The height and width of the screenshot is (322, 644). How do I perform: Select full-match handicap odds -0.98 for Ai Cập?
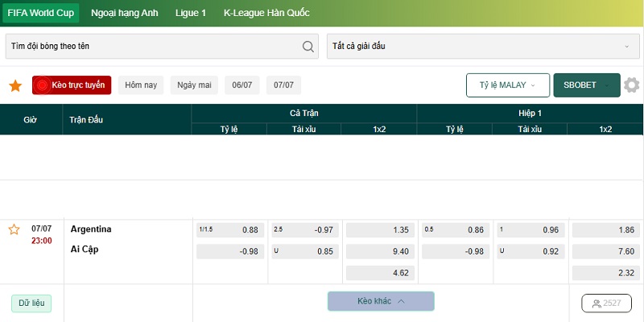coord(230,251)
